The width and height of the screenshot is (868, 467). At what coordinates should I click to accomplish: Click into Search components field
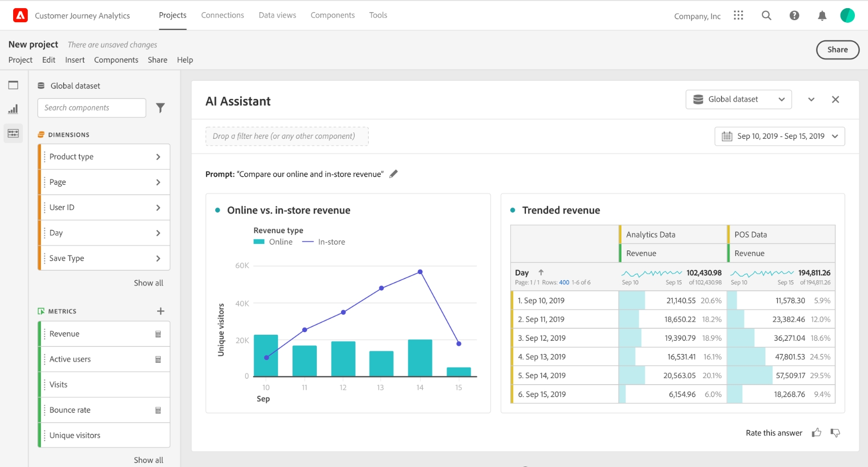[92, 108]
